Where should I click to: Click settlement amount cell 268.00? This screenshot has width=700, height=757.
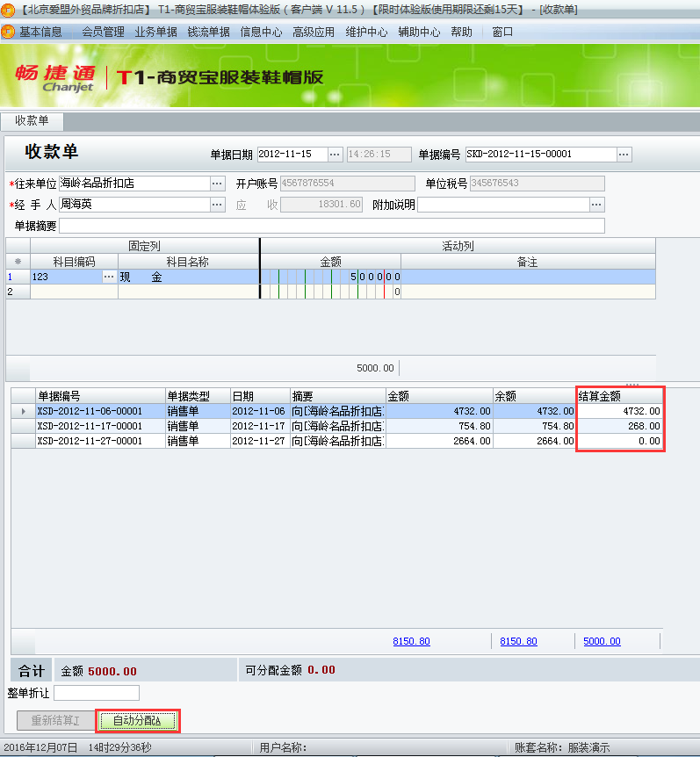tap(619, 426)
